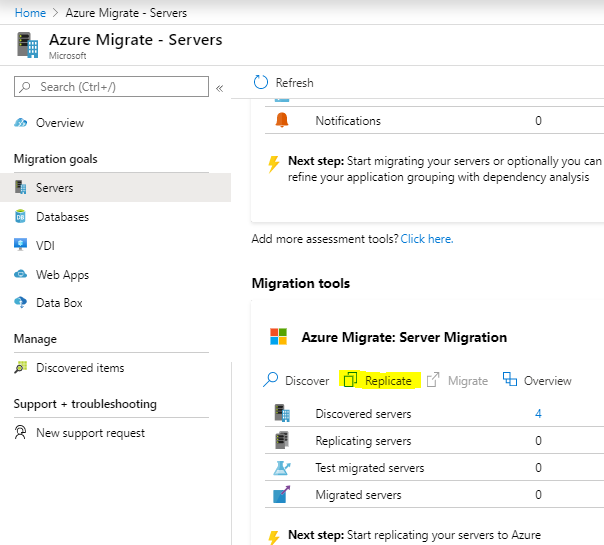
Task: Click the Notifications count 0
Action: coord(538,121)
